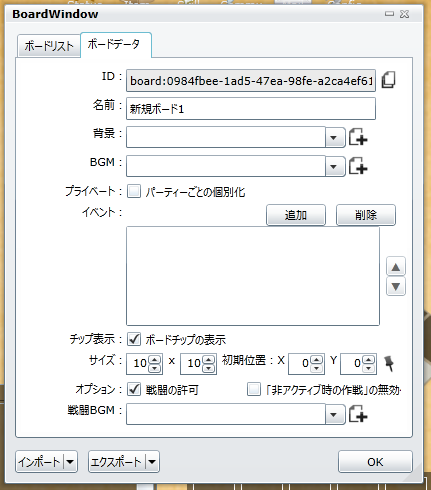Increase the size width spinner value
The width and height of the screenshot is (431, 490).
[154, 360]
